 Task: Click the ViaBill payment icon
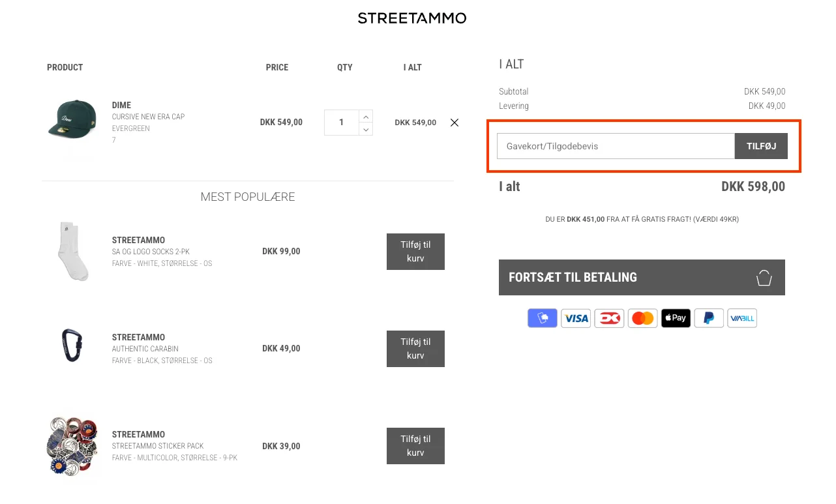(x=742, y=318)
